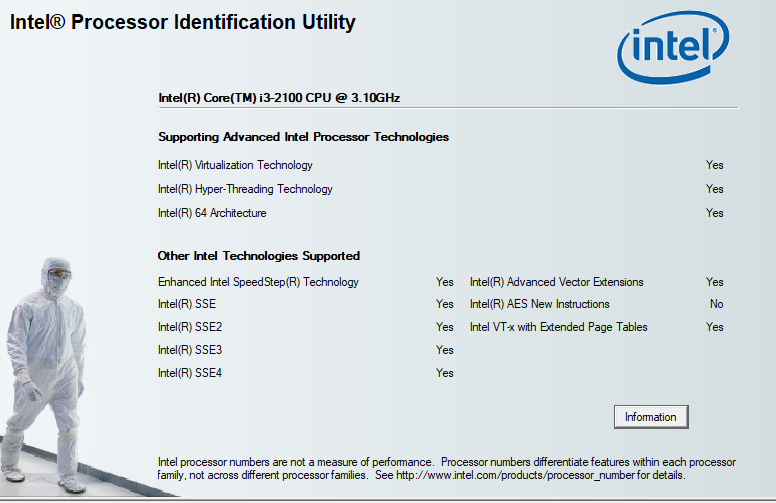This screenshot has width=776, height=503.
Task: Click the 'Yes' value for SSE4
Action: 445,373
